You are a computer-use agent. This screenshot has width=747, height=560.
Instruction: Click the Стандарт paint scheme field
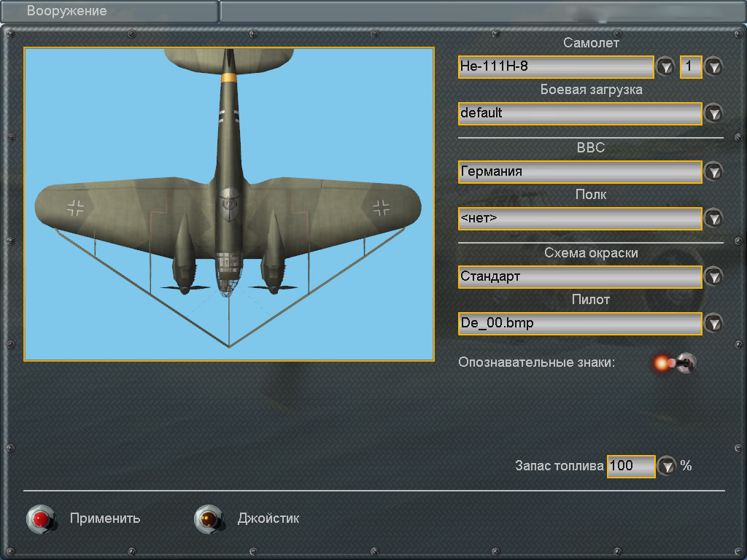579,277
